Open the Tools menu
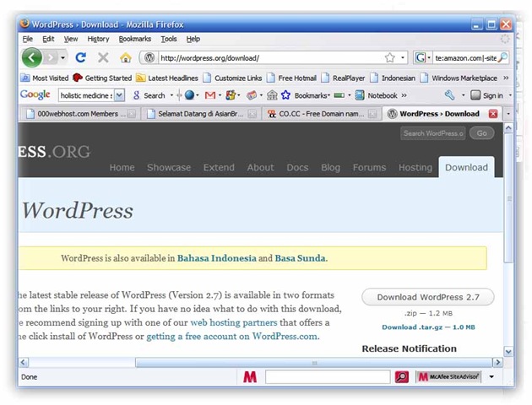532x405 pixels. pos(169,39)
